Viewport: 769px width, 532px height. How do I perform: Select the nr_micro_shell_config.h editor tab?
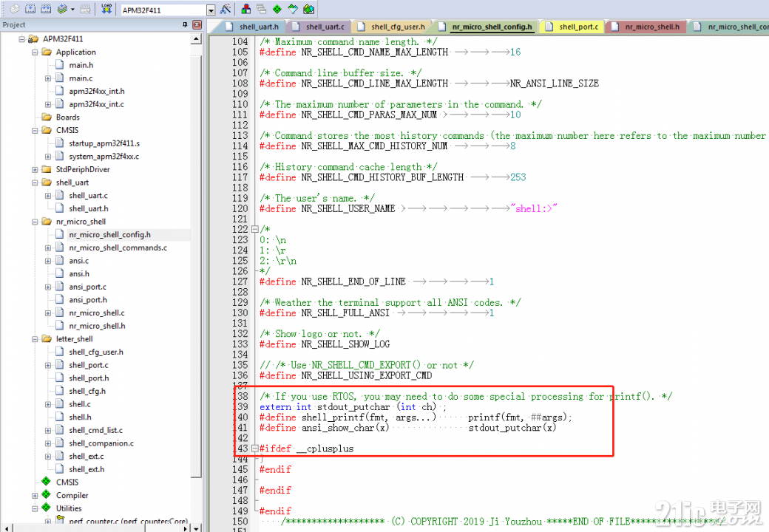pyautogui.click(x=487, y=27)
